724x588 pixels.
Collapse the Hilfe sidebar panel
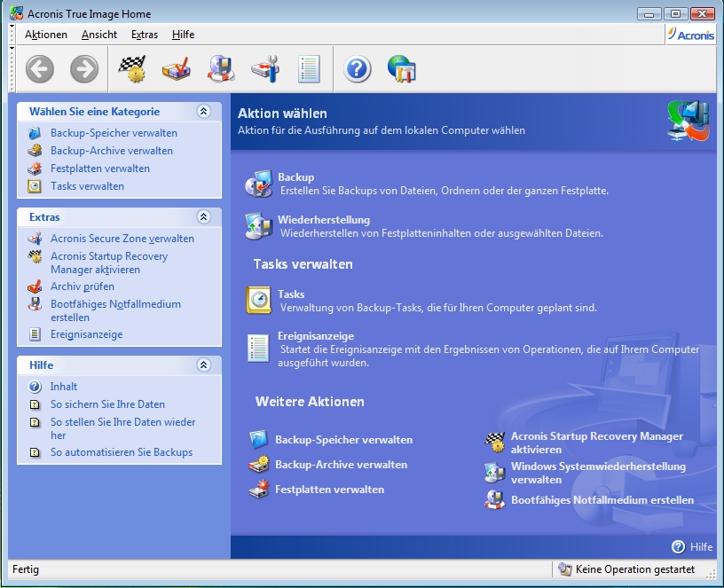point(204,365)
